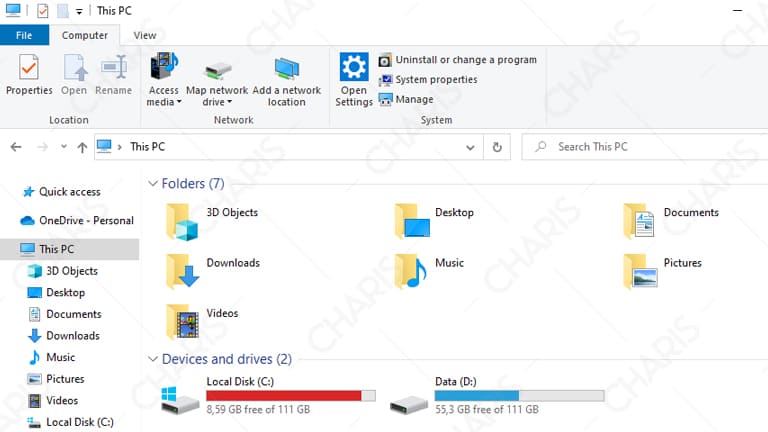Select 3D Objects in sidebar tree
768x432 pixels.
tap(63, 271)
